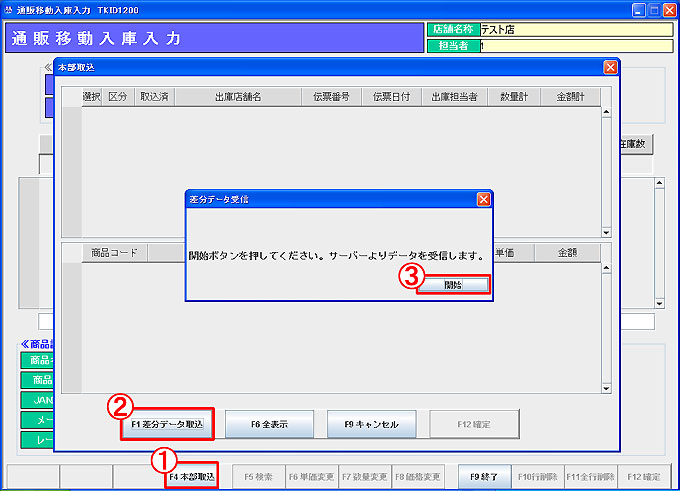Select the 出庫担当者 column header
This screenshot has height=491, width=680.
click(454, 97)
